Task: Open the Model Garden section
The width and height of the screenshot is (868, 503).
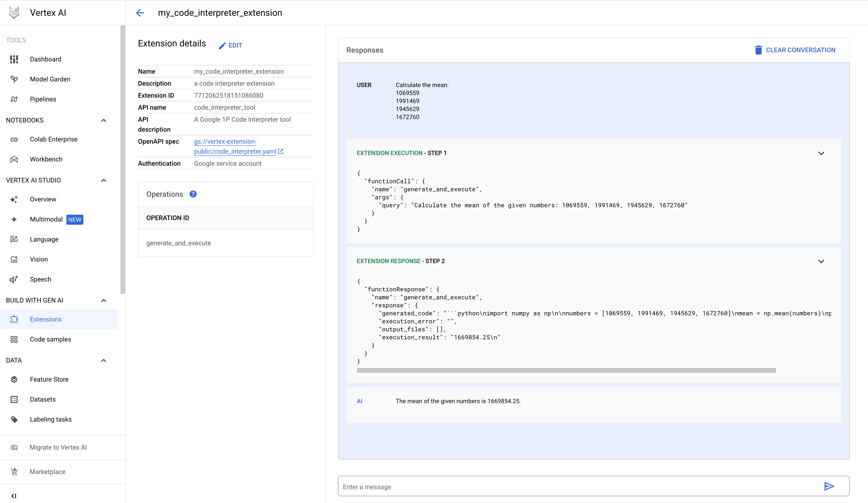Action: (x=50, y=79)
